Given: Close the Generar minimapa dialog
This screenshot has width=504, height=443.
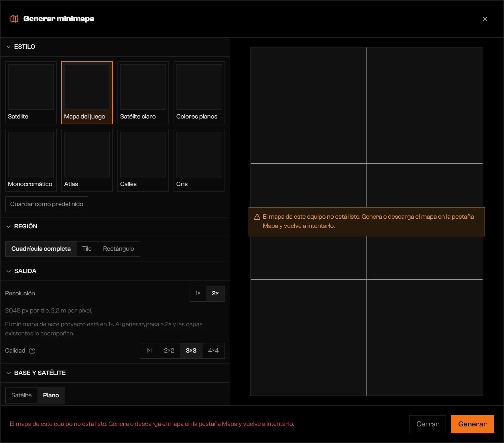Looking at the screenshot, I should pos(485,19).
